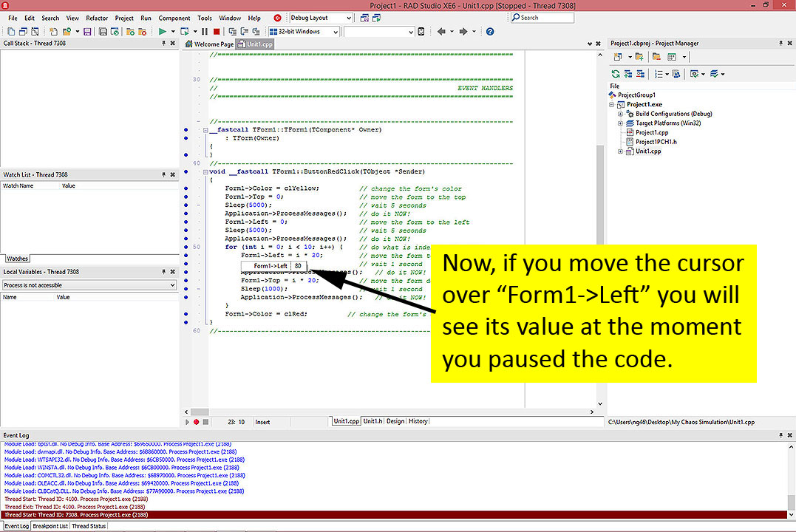Switch to the Unit1.h editor tab

(373, 421)
